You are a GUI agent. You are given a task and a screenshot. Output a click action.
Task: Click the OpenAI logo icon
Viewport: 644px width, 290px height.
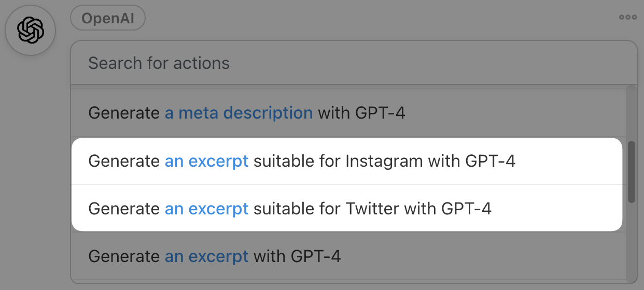30,30
